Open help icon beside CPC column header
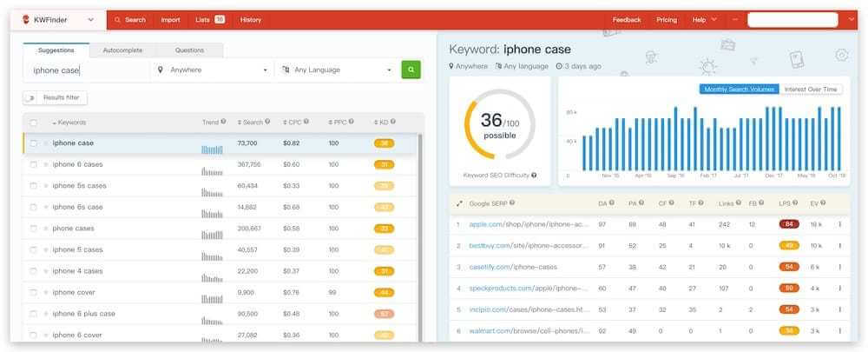Screen dimensions: 868x352 [306, 122]
